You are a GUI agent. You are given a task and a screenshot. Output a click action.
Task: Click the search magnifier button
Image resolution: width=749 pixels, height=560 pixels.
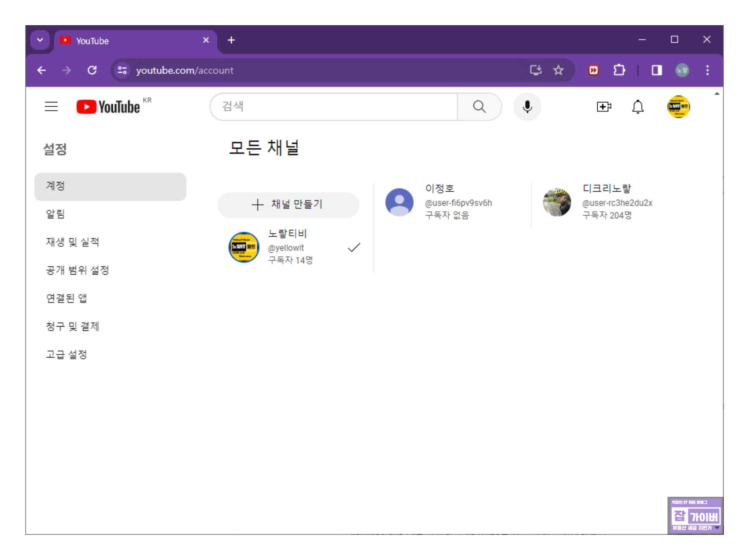coord(479,107)
